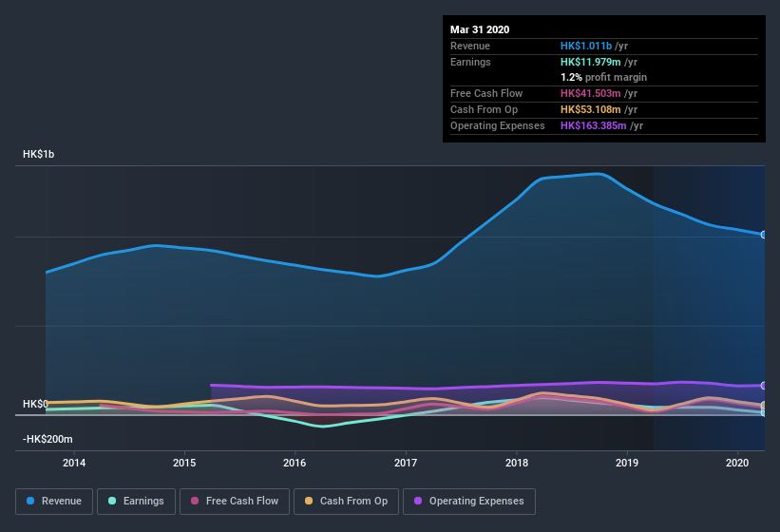Click the HK$0 y-axis label
The width and height of the screenshot is (780, 532).
click(x=35, y=404)
